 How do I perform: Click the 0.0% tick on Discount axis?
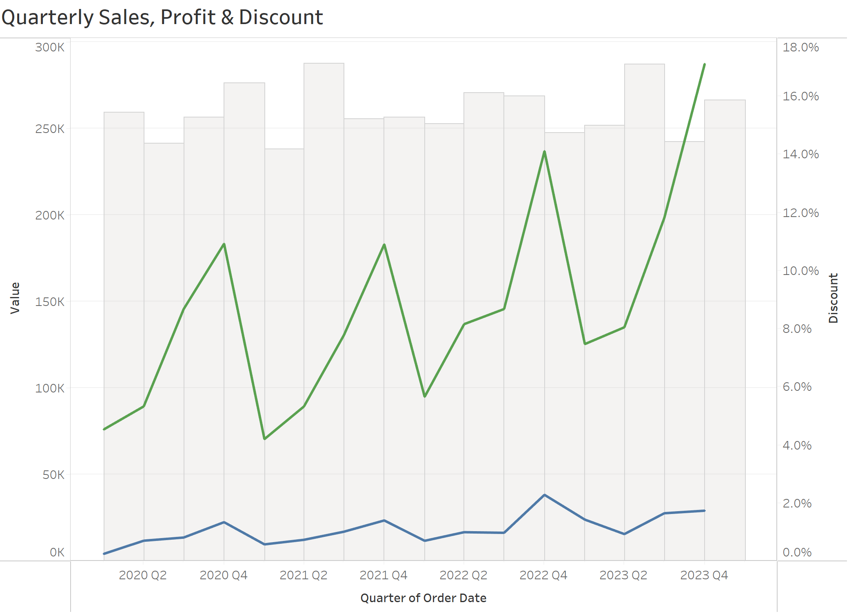[797, 552]
